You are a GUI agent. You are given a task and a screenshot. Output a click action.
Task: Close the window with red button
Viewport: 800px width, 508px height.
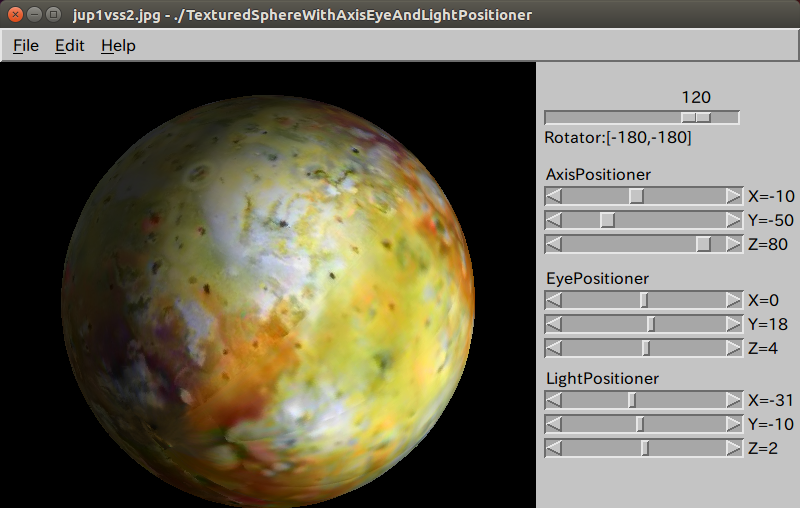[15, 14]
